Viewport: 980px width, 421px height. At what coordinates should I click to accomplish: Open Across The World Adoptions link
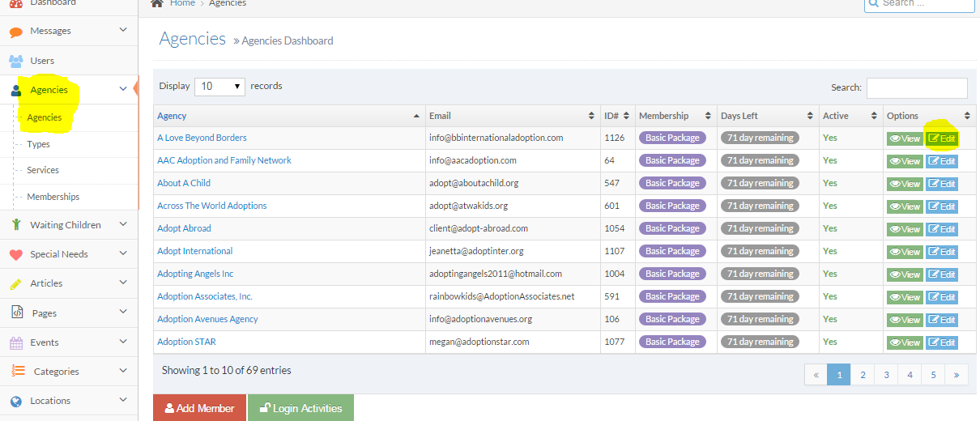coord(212,206)
